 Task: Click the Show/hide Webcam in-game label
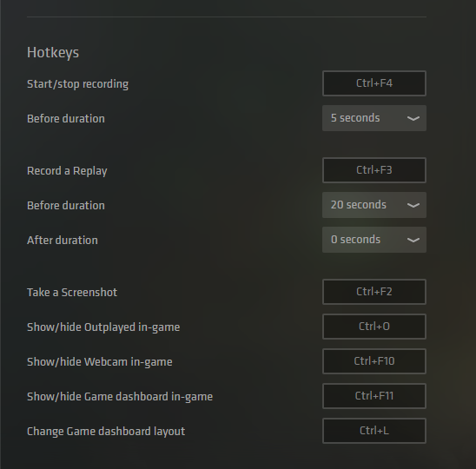(x=100, y=362)
